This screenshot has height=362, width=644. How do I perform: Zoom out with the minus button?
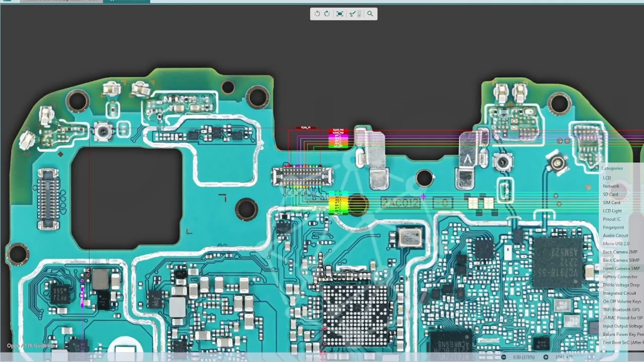pos(504,357)
